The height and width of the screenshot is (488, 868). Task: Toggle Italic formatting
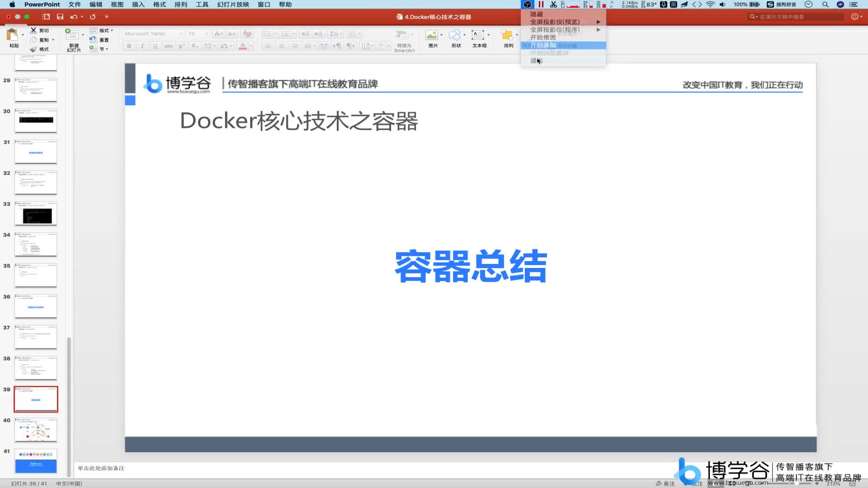[x=142, y=46]
